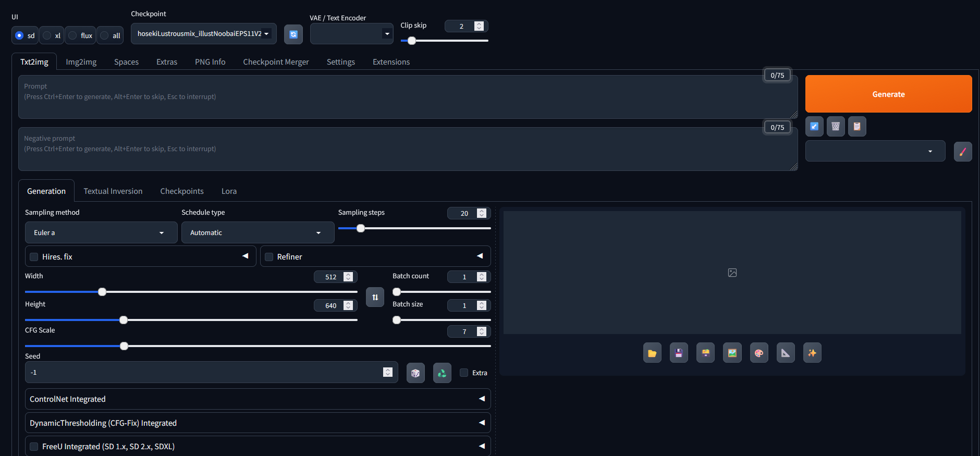Open the Lora tab
Viewport: 980px width, 456px height.
pos(229,191)
